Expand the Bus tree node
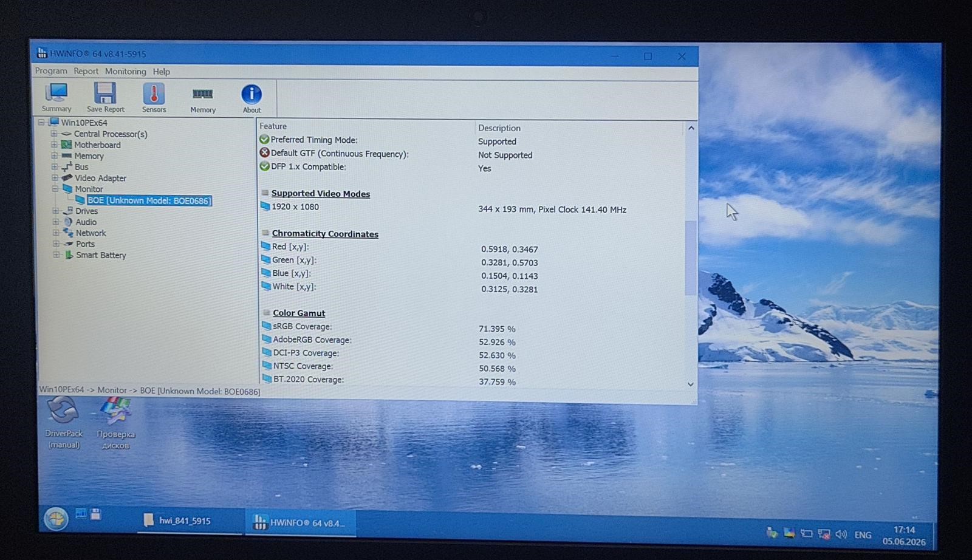The width and height of the screenshot is (972, 560). point(55,166)
